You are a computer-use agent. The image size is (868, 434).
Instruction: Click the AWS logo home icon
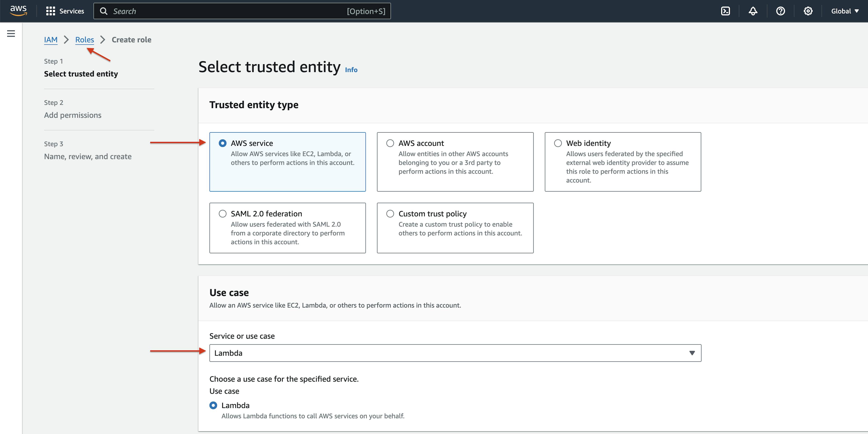pyautogui.click(x=18, y=11)
